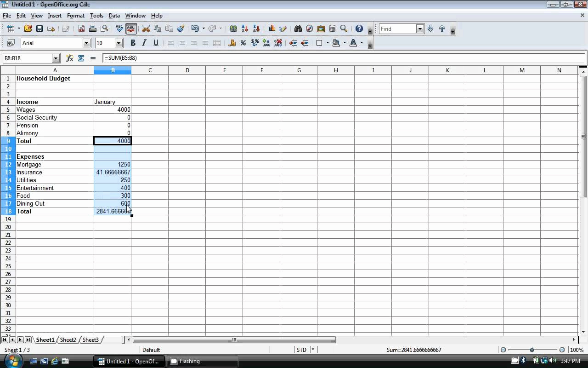Open the Find history dropdown
This screenshot has width=588, height=368.
pos(420,29)
